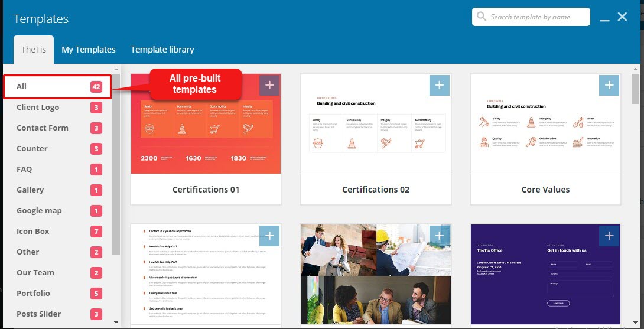Select the All category
The height and width of the screenshot is (329, 644).
pyautogui.click(x=57, y=87)
